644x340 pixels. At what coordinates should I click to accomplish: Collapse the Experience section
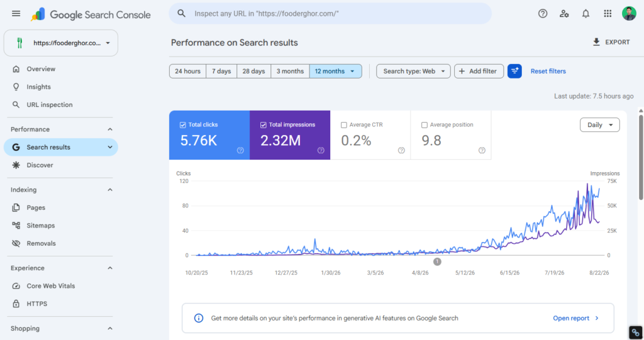click(x=110, y=268)
